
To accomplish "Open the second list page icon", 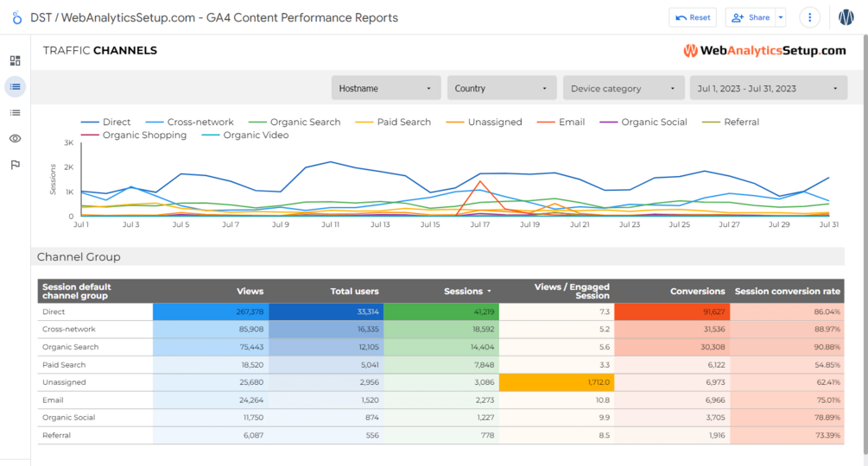I will pyautogui.click(x=15, y=113).
